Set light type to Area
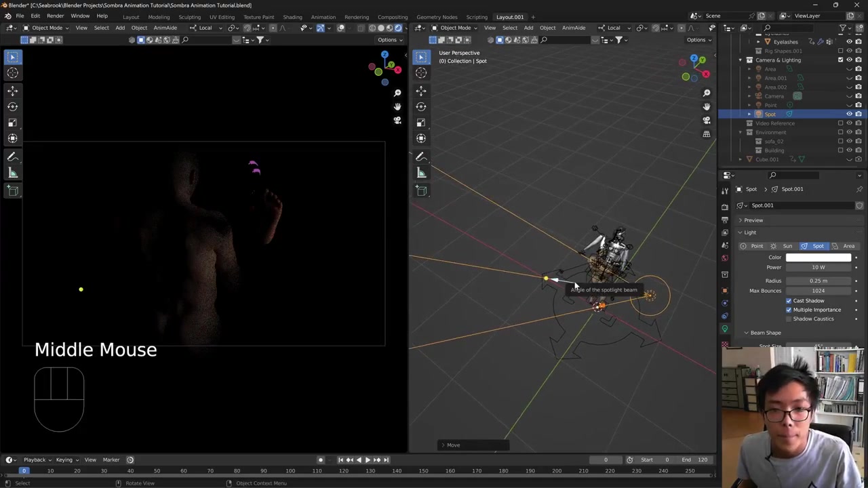Viewport: 868px width, 488px height. [844, 246]
